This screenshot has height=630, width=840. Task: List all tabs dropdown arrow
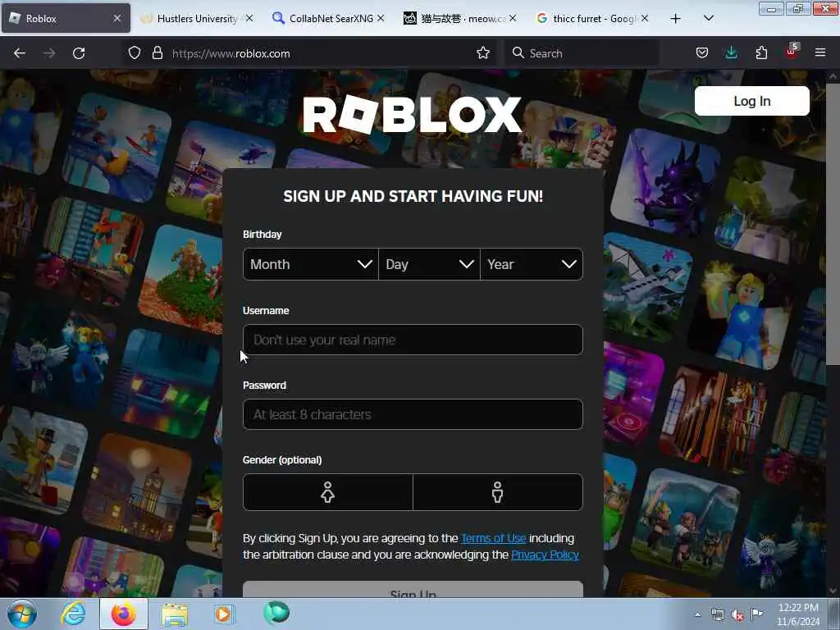[708, 19]
